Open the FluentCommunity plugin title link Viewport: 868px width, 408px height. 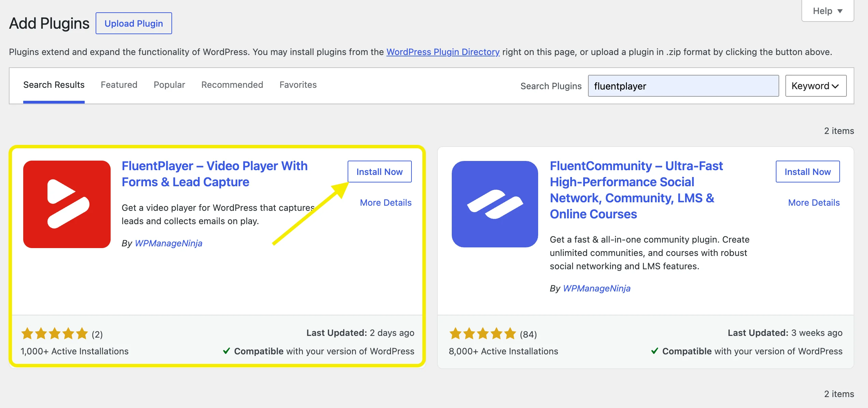pyautogui.click(x=636, y=190)
